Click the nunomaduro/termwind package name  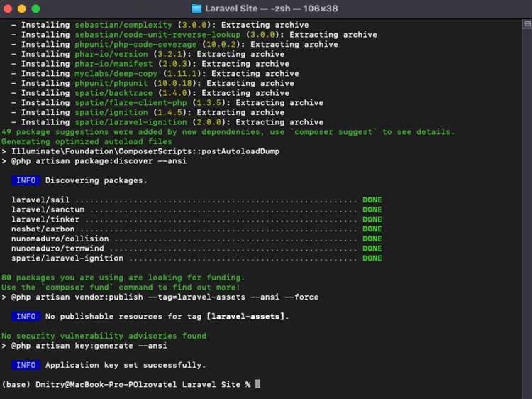[57, 248]
